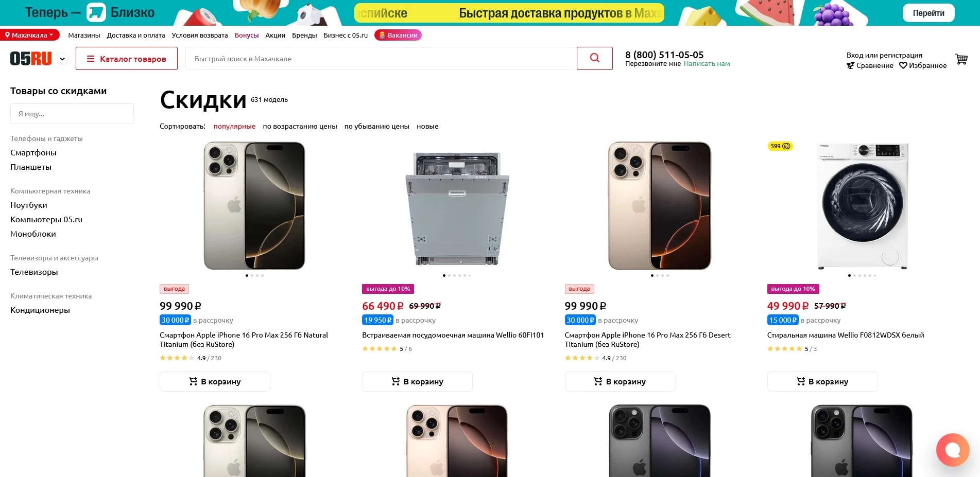Click rating stars of Wellio dishwasher
The height and width of the screenshot is (477, 980).
pos(380,348)
